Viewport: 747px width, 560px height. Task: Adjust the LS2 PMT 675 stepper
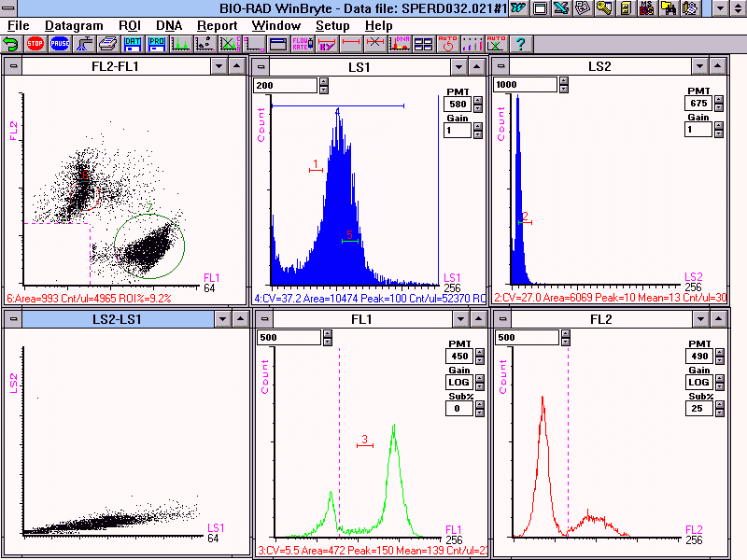click(719, 104)
